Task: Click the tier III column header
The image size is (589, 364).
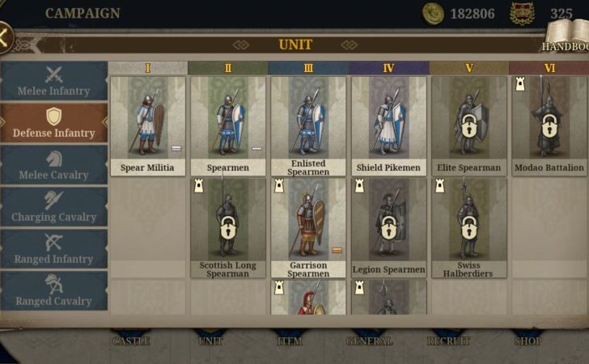Action: click(308, 68)
